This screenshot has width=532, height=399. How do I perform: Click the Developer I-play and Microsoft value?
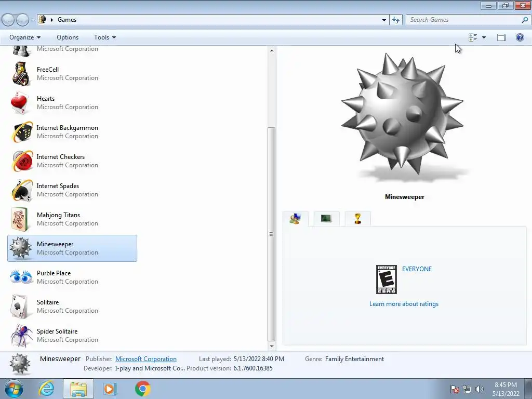point(150,368)
